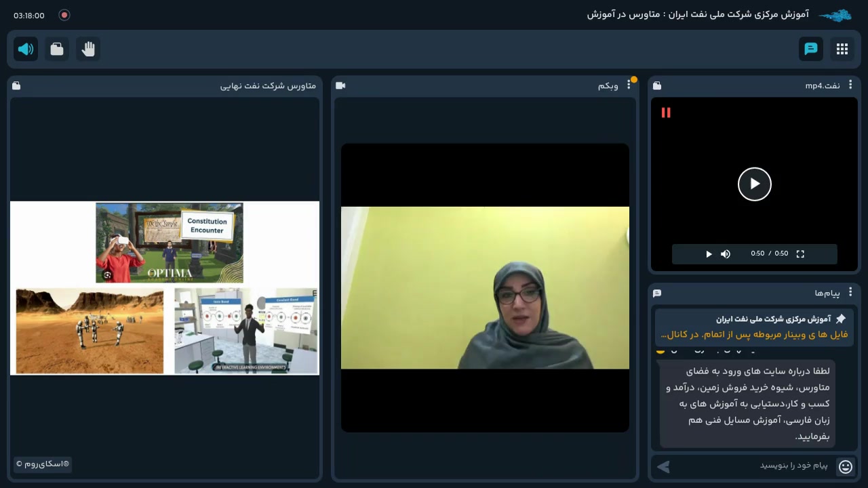Click the briefcase icon in the نفت.mp4 panel header
Viewport: 868px width, 488px height.
[657, 85]
